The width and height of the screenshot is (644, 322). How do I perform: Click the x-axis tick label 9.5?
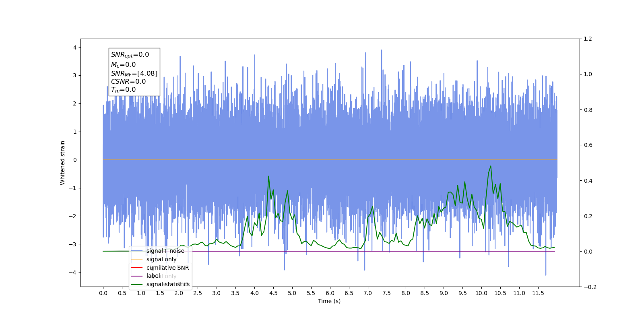pos(462,293)
